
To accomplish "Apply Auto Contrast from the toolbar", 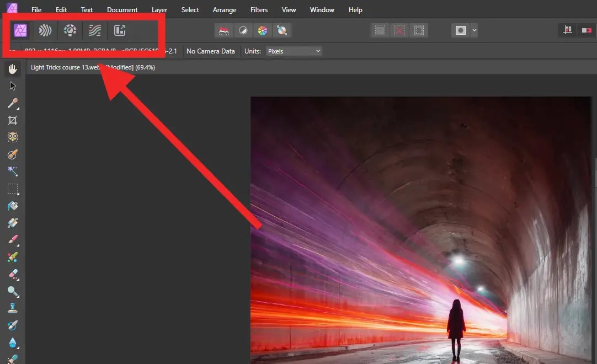I will tap(243, 30).
